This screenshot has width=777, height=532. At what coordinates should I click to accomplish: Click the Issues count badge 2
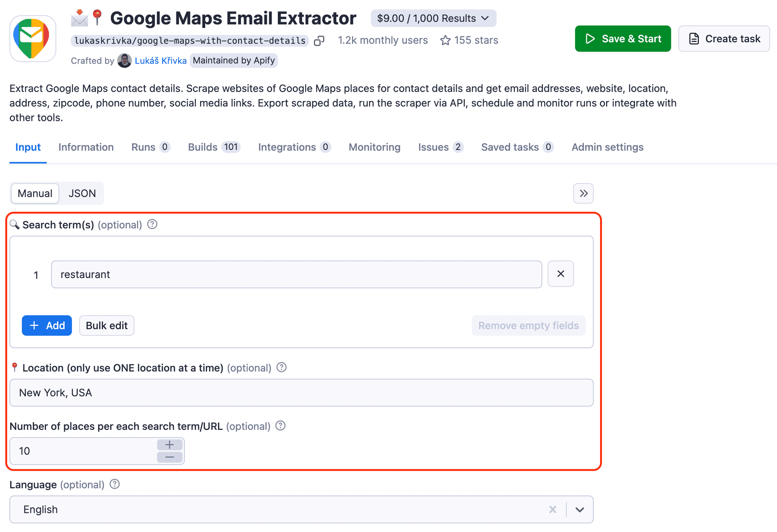(458, 147)
